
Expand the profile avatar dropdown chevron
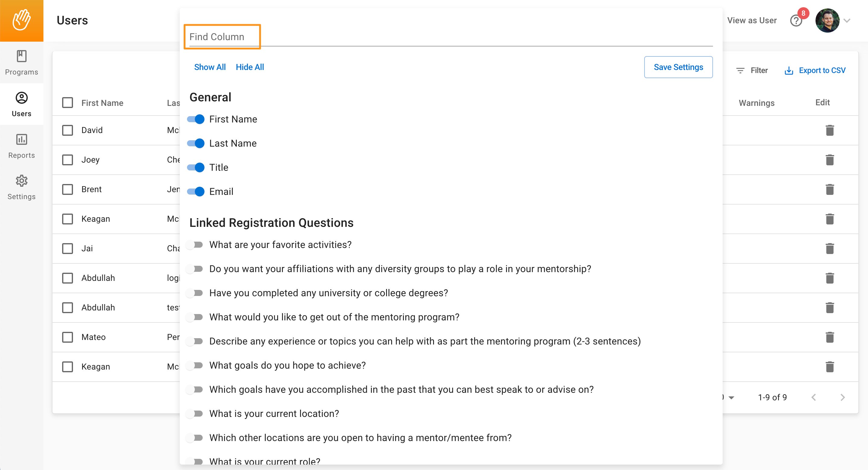(847, 21)
